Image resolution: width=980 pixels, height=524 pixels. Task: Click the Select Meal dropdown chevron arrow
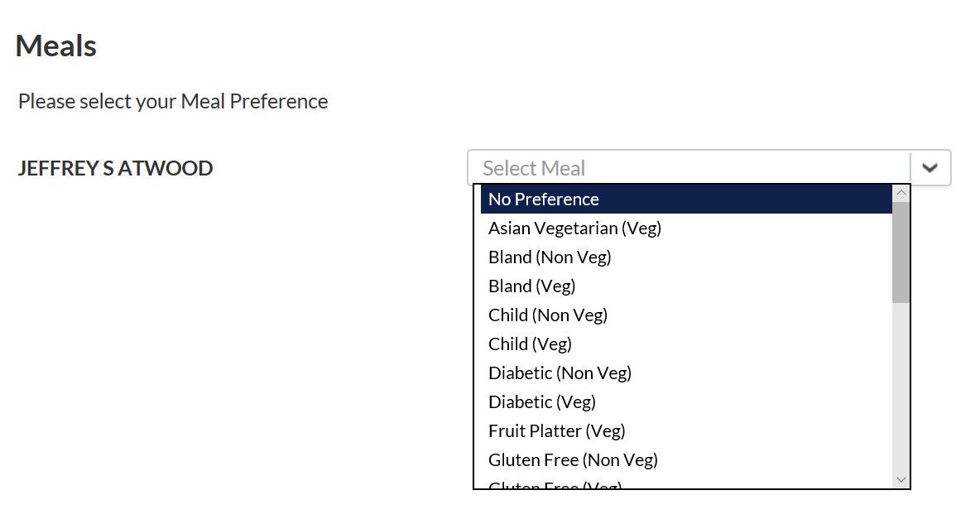(x=930, y=168)
